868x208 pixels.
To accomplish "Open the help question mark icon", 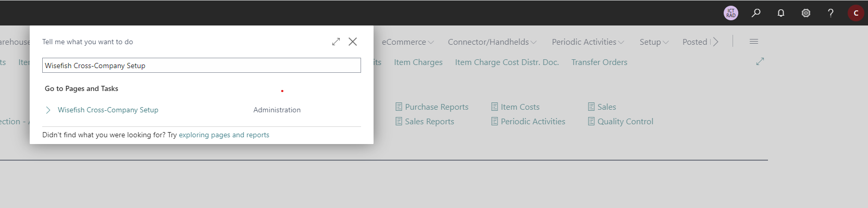I will [830, 13].
